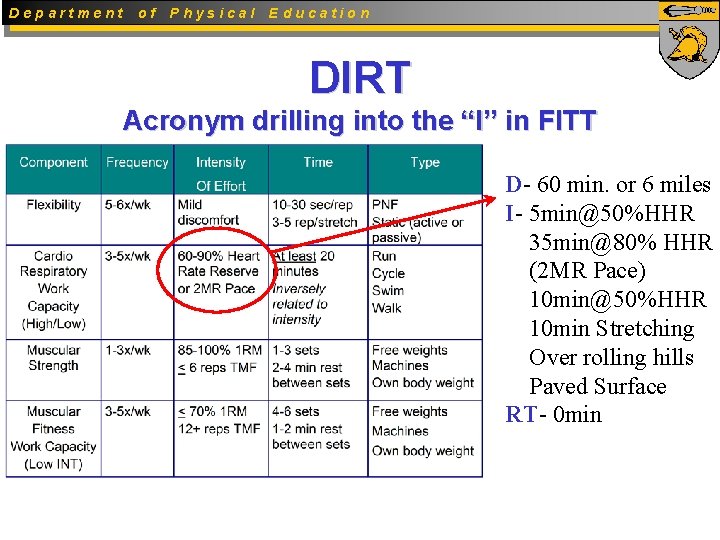Click the Paved Surface line

(x=597, y=386)
